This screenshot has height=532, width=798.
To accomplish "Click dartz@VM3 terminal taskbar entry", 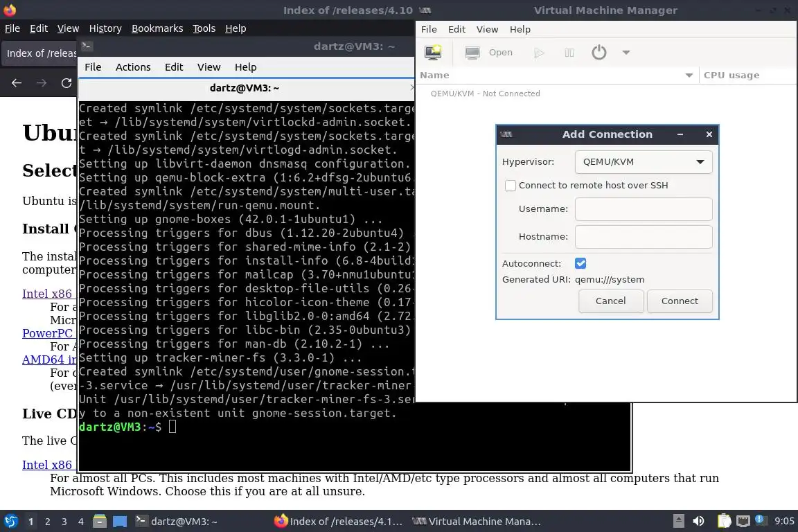I will [177, 522].
